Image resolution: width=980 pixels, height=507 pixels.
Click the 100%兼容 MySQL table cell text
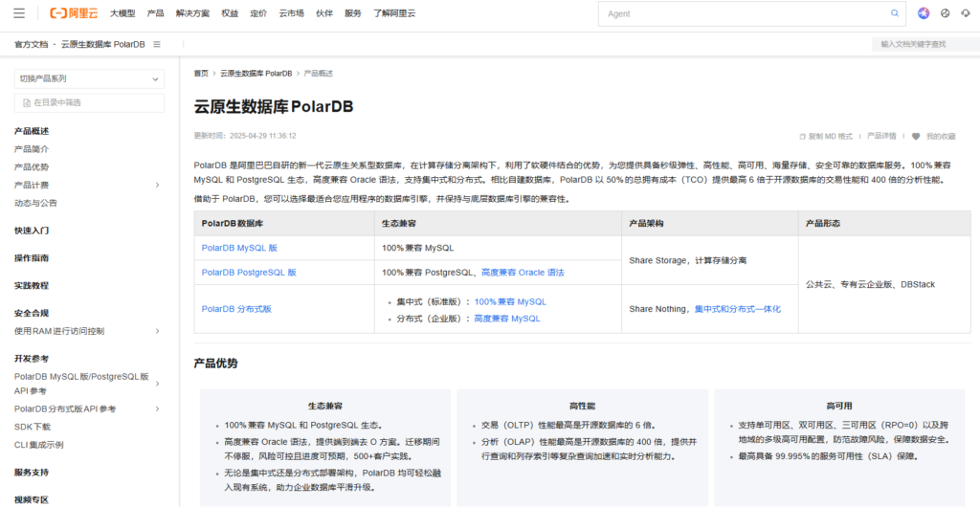click(417, 248)
